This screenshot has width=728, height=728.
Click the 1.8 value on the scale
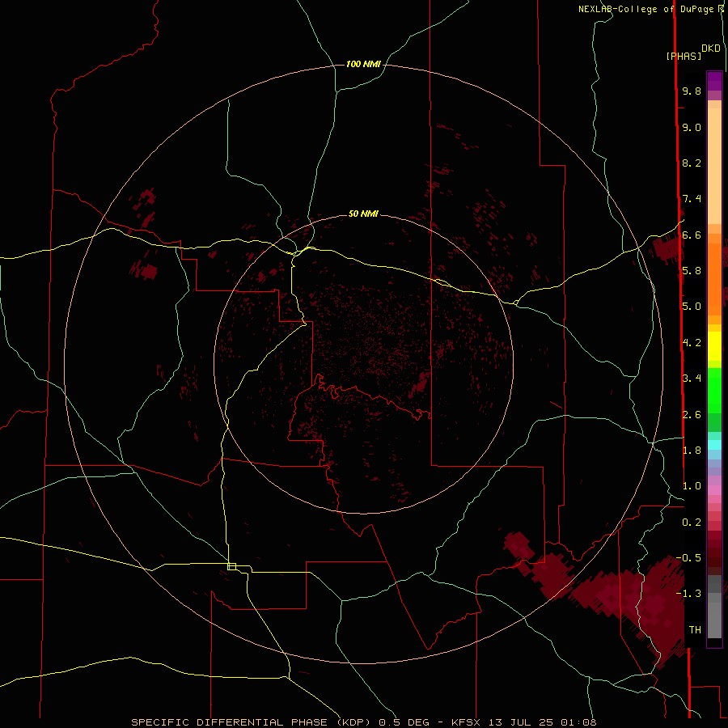point(692,451)
